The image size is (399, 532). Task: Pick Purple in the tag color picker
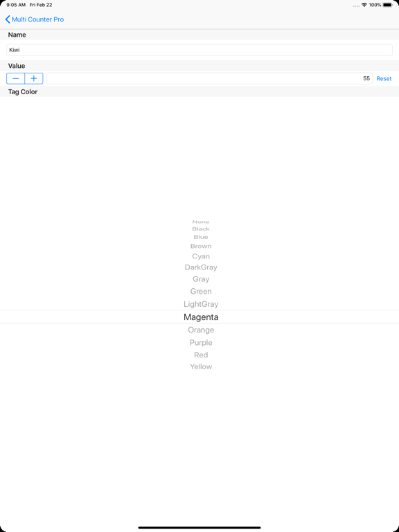pyautogui.click(x=201, y=343)
